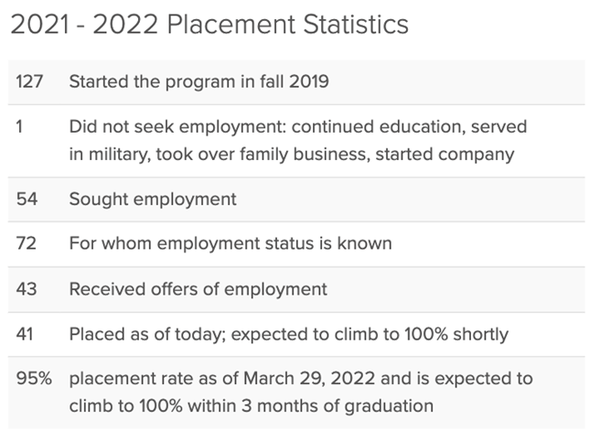This screenshot has width=600, height=441.
Task: Select the 54 value cell
Action: pyautogui.click(x=27, y=199)
